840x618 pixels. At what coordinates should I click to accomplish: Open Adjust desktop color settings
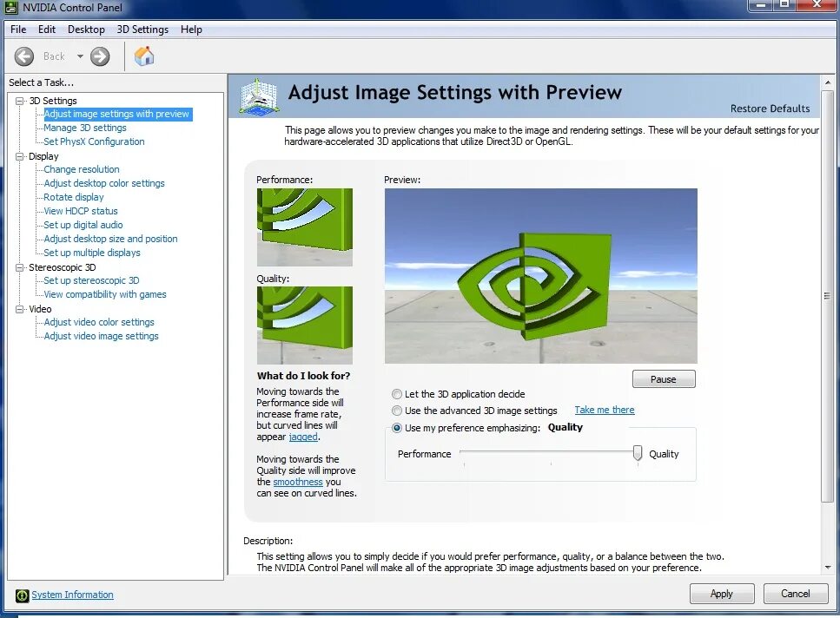point(104,183)
